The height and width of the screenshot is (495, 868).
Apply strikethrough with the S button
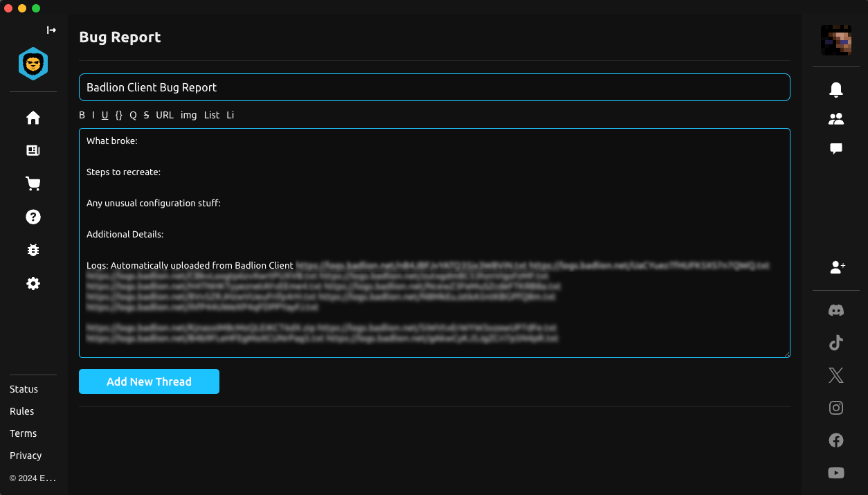(x=147, y=115)
